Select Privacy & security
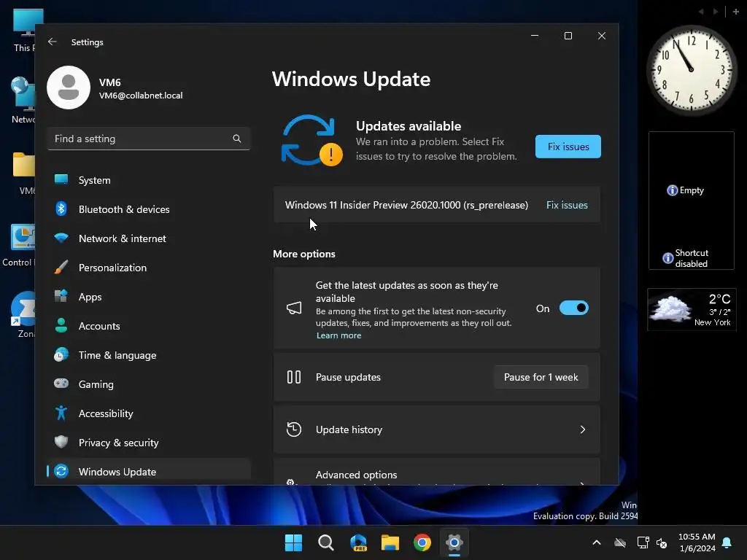Image resolution: width=747 pixels, height=560 pixels. 149,443
